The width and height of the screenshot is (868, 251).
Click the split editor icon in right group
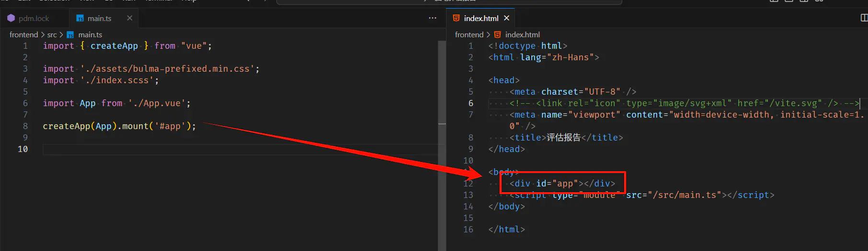[x=864, y=18]
